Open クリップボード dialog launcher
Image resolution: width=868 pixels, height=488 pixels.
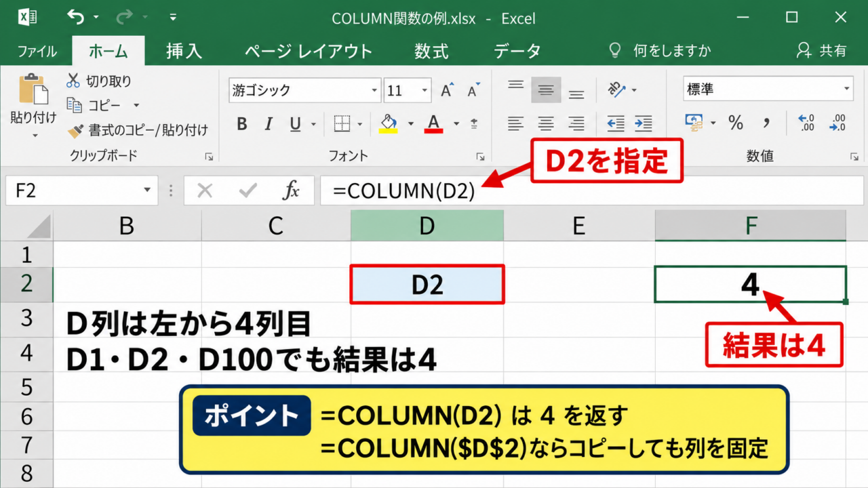pos(209,157)
